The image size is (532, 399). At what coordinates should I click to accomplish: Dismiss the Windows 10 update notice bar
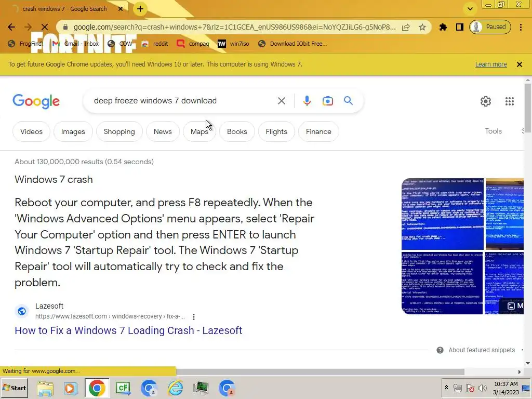coord(519,64)
